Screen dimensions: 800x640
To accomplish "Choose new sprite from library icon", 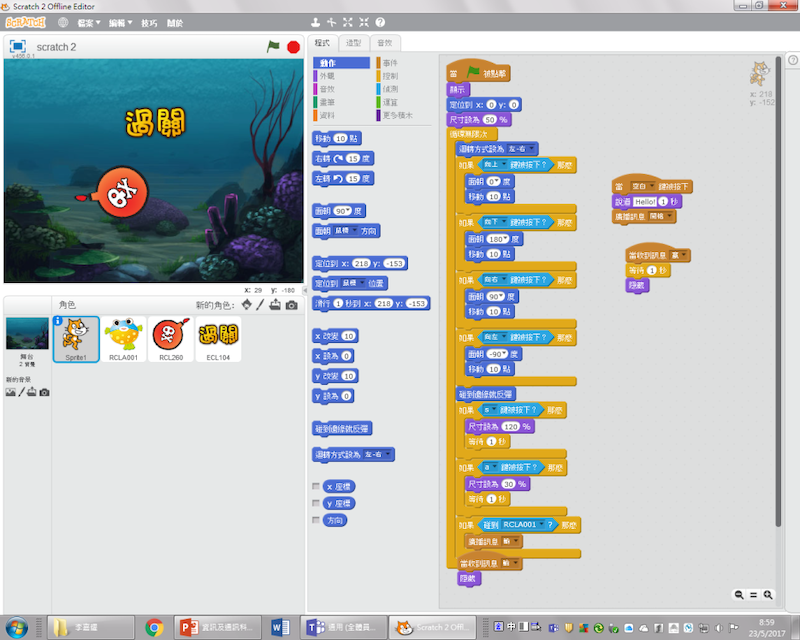I will click(246, 304).
